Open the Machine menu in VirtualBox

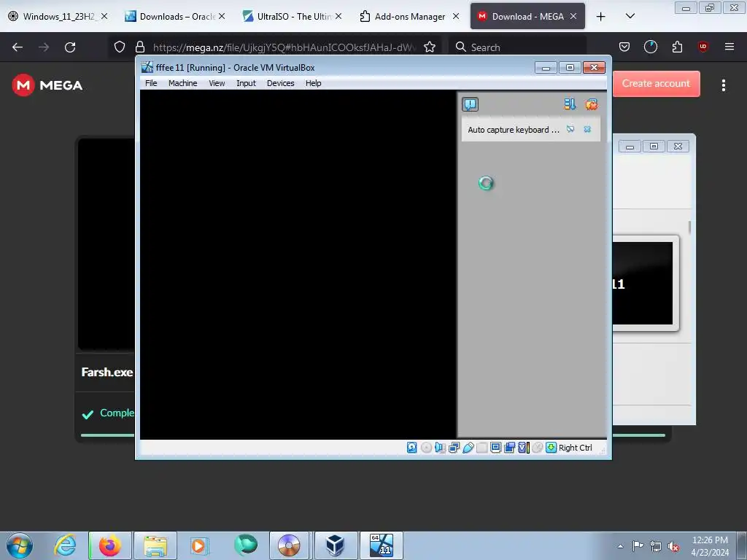pos(182,83)
